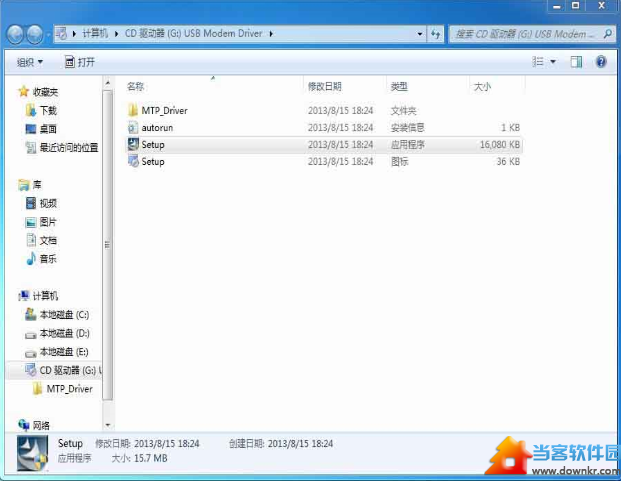
Task: Open the Help question mark icon
Action: point(601,62)
